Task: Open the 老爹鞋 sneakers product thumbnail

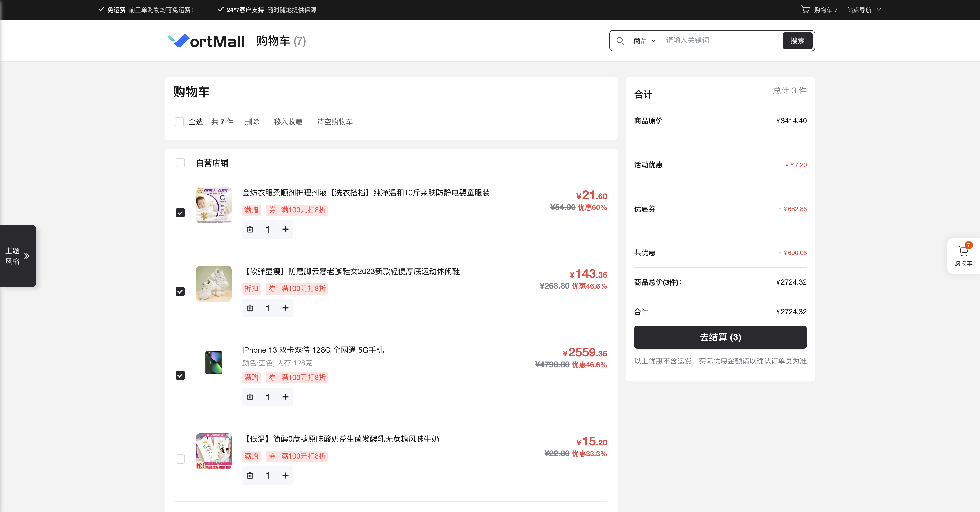Action: [214, 284]
